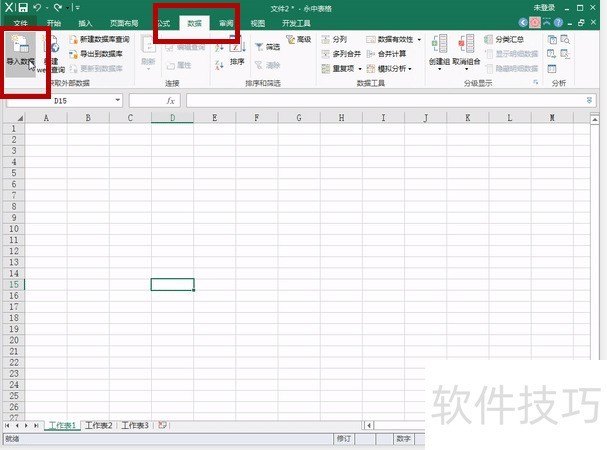Screen dimensions: 607x450
Task: Click the first sheet navigation arrow
Action: point(7,426)
